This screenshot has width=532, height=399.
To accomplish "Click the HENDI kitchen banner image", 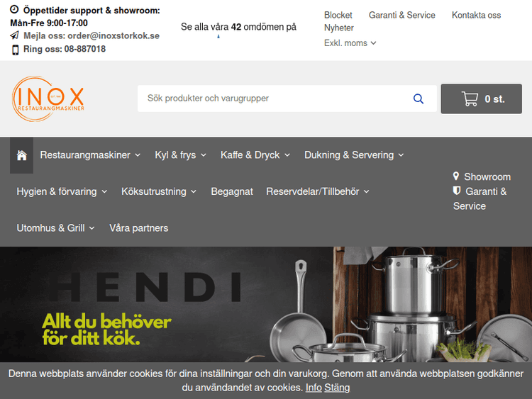I will (266, 304).
